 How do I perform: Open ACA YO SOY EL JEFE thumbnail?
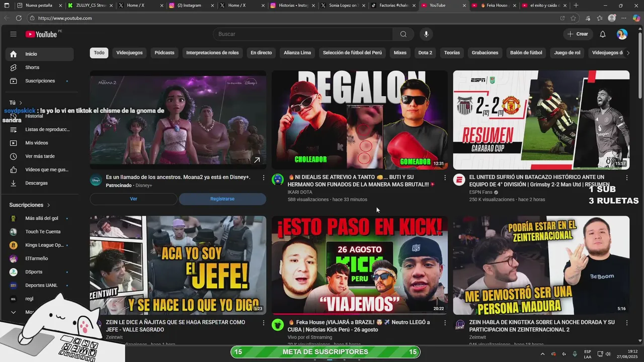coord(178,265)
